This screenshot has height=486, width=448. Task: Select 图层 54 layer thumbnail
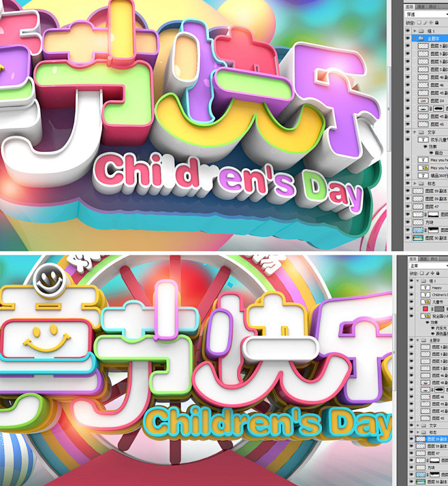[x=423, y=100]
